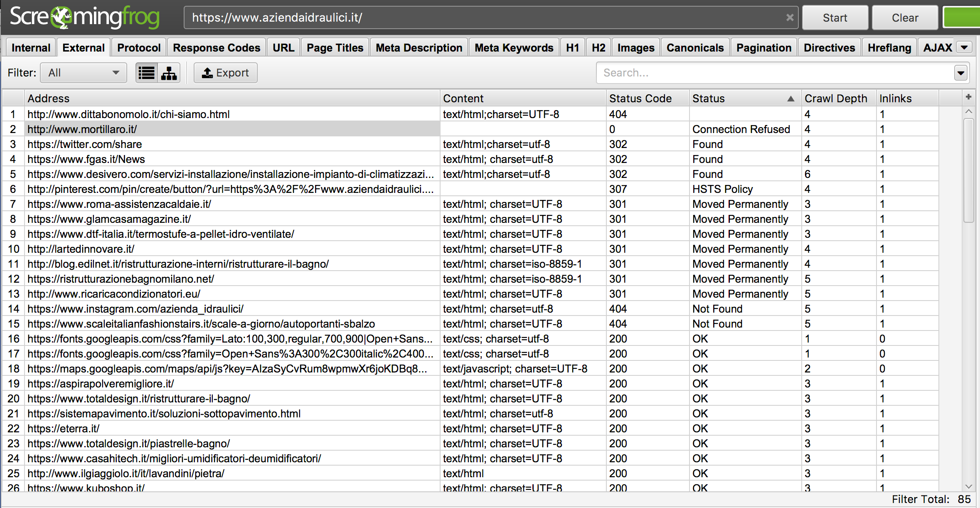Select the http://lartedinnovare.it/ row

[470, 249]
